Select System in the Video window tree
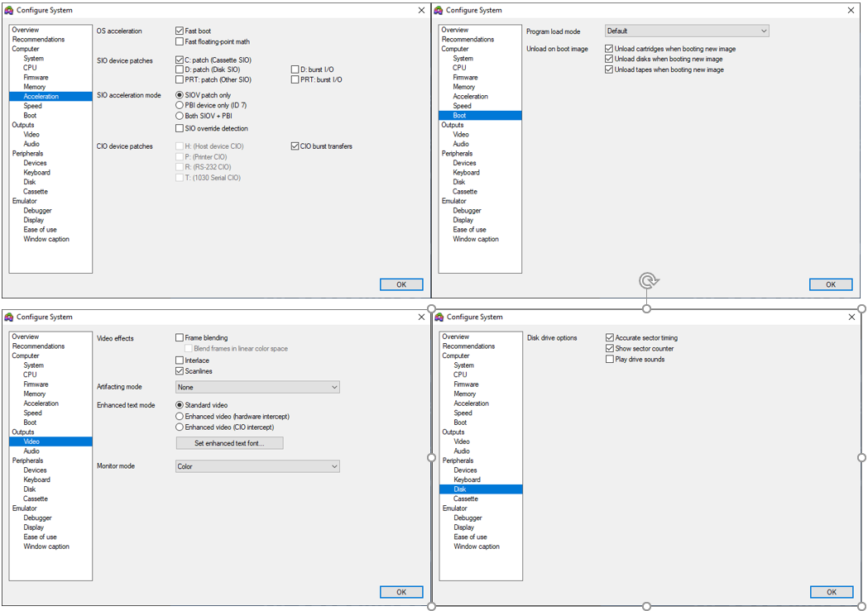 (x=33, y=365)
